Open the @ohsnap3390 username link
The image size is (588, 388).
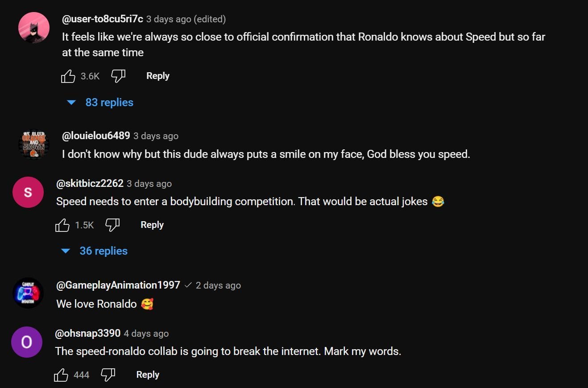point(88,333)
